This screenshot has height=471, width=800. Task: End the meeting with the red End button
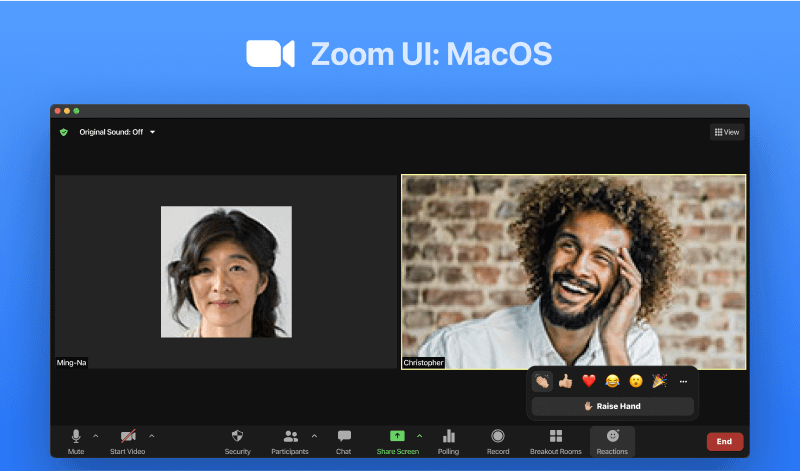pyautogui.click(x=724, y=441)
